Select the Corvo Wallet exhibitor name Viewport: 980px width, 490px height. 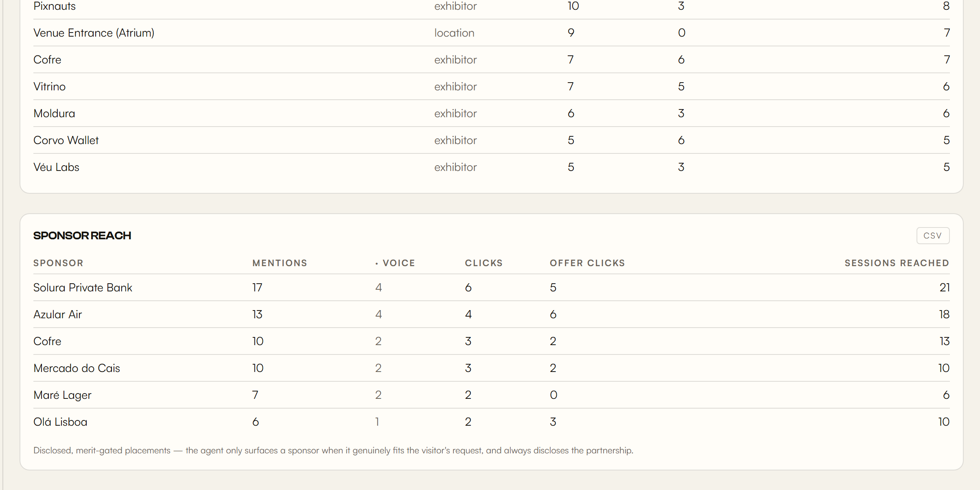(66, 140)
